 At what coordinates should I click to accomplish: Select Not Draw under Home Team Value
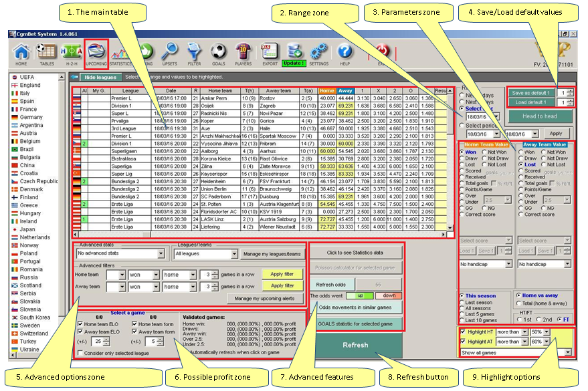[484, 158]
